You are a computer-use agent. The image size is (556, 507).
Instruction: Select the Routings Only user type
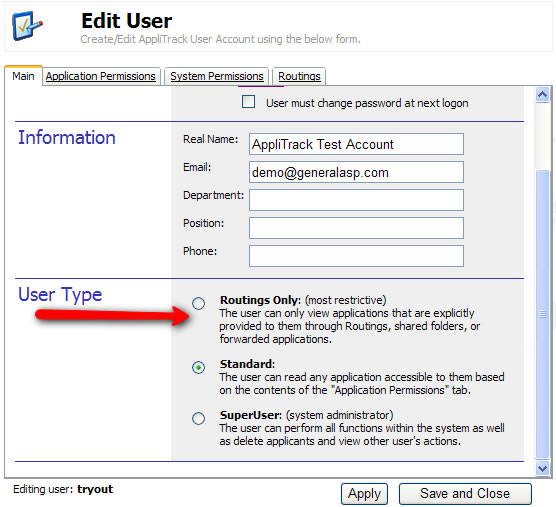pos(199,303)
